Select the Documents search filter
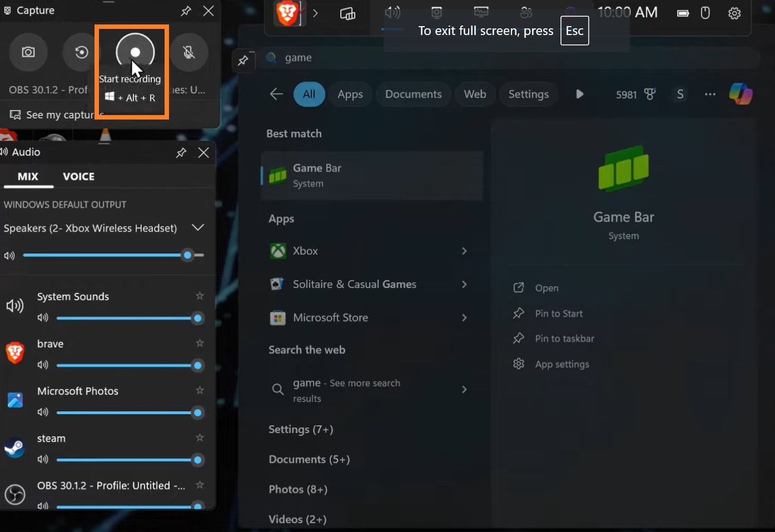775x532 pixels. 414,95
